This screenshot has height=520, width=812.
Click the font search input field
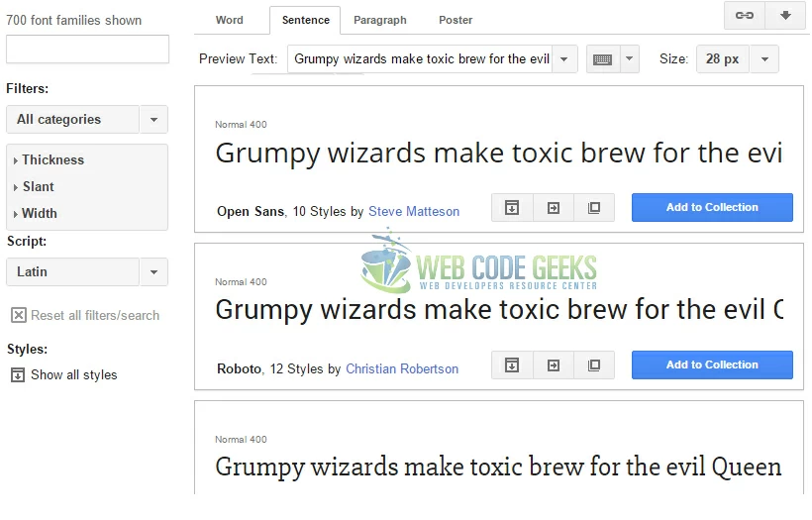tap(87, 50)
